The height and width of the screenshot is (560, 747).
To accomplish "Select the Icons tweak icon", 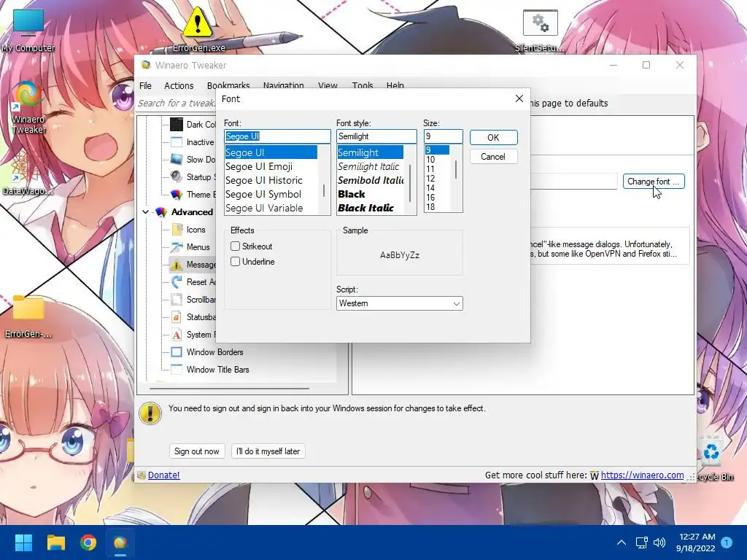I will tap(177, 230).
